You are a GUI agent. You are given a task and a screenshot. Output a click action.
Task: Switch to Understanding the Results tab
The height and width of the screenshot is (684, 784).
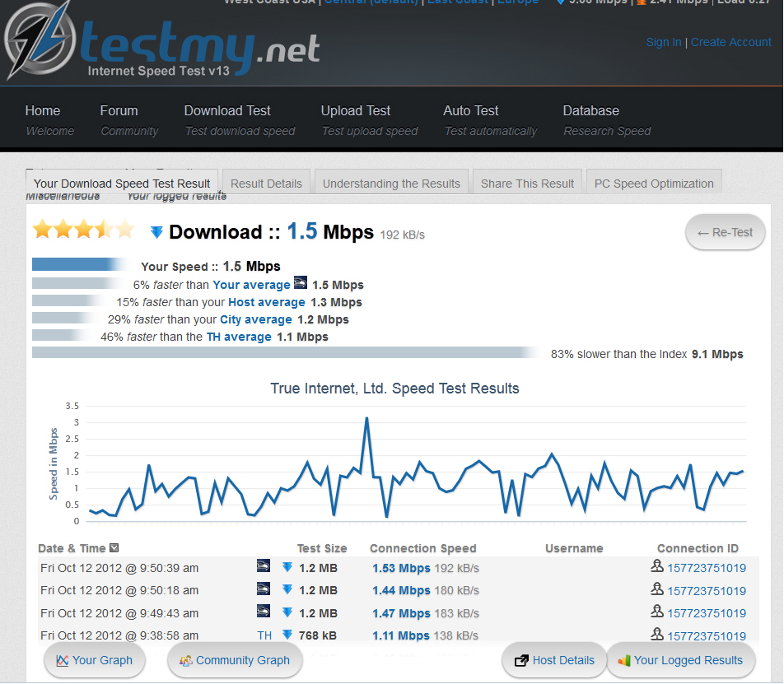tap(391, 183)
